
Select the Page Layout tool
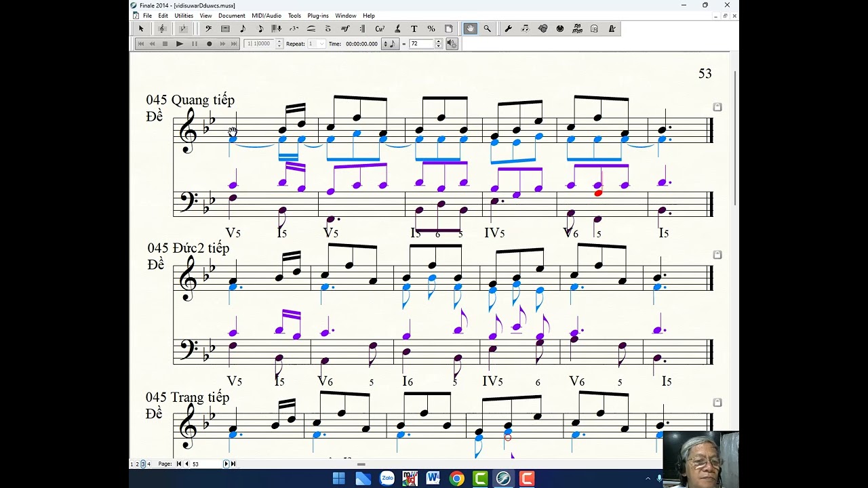448,28
